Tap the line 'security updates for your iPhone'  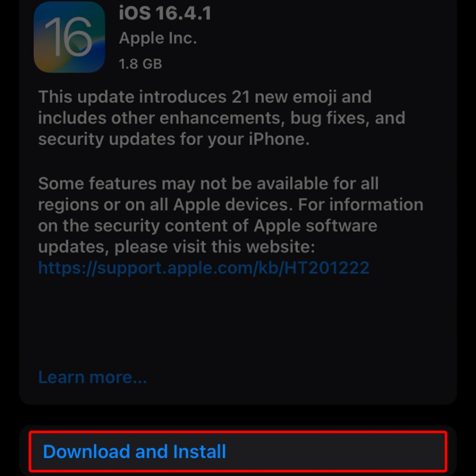pos(174,139)
